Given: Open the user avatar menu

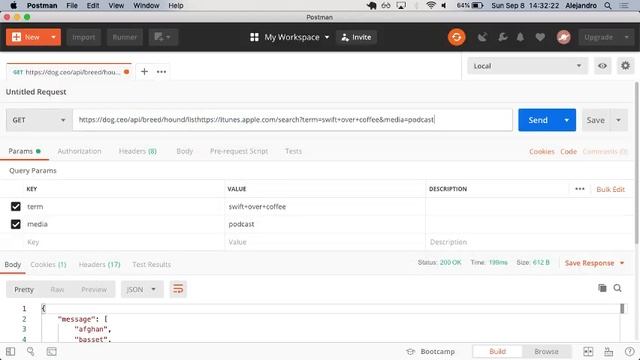Looking at the screenshot, I should (x=564, y=37).
